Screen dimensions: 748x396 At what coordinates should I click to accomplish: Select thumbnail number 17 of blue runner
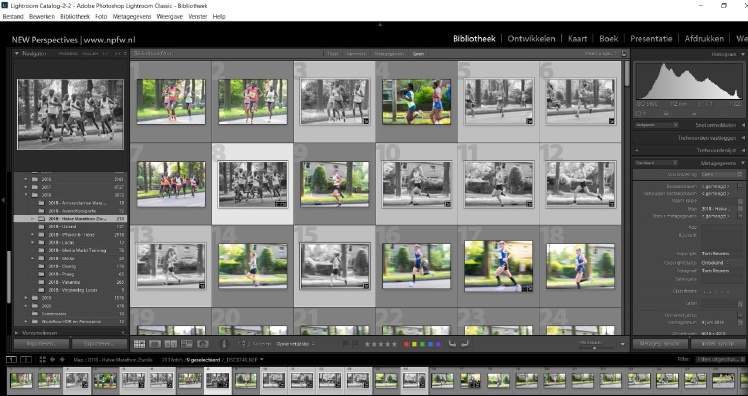[x=498, y=266]
